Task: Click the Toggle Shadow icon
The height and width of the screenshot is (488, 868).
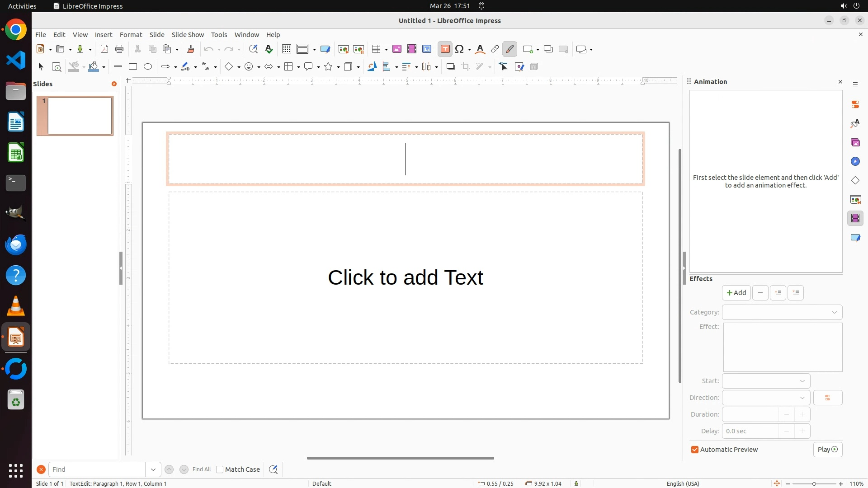Action: coord(450,67)
